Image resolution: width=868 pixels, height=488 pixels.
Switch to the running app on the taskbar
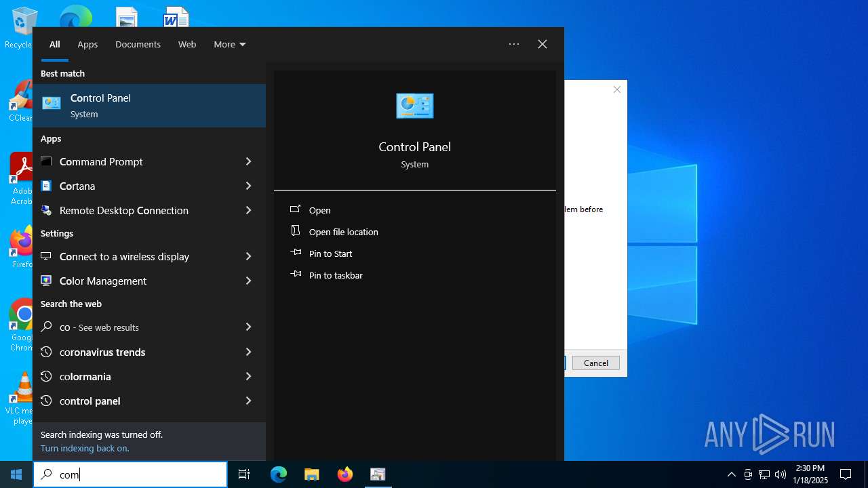click(x=378, y=474)
